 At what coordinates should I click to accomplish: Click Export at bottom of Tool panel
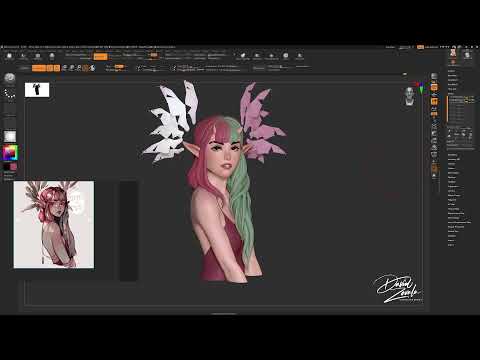(x=451, y=245)
